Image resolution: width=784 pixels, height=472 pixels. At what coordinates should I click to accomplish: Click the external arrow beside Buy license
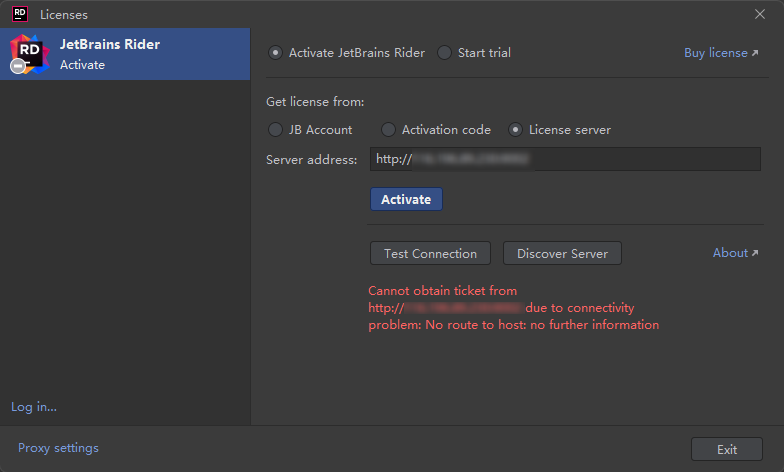[x=754, y=53]
